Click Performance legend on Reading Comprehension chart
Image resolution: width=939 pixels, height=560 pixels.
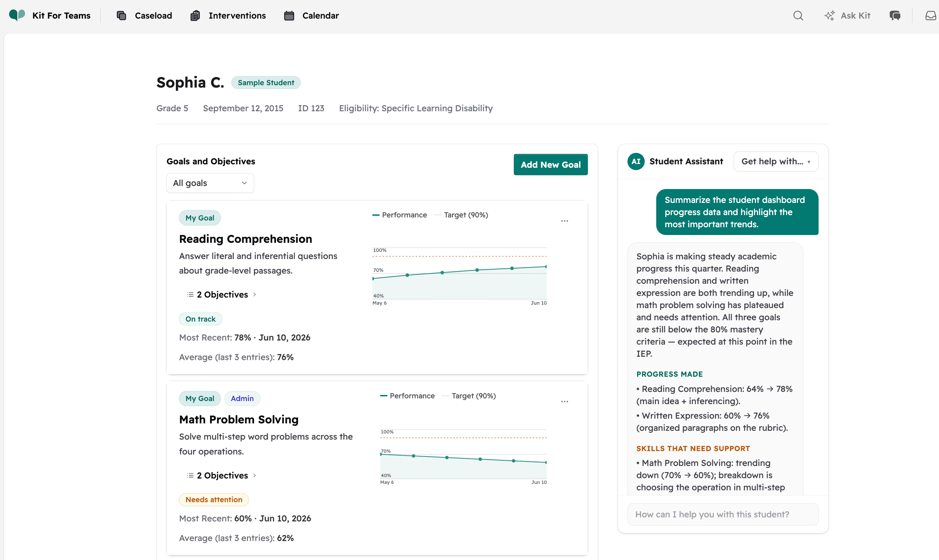[400, 215]
